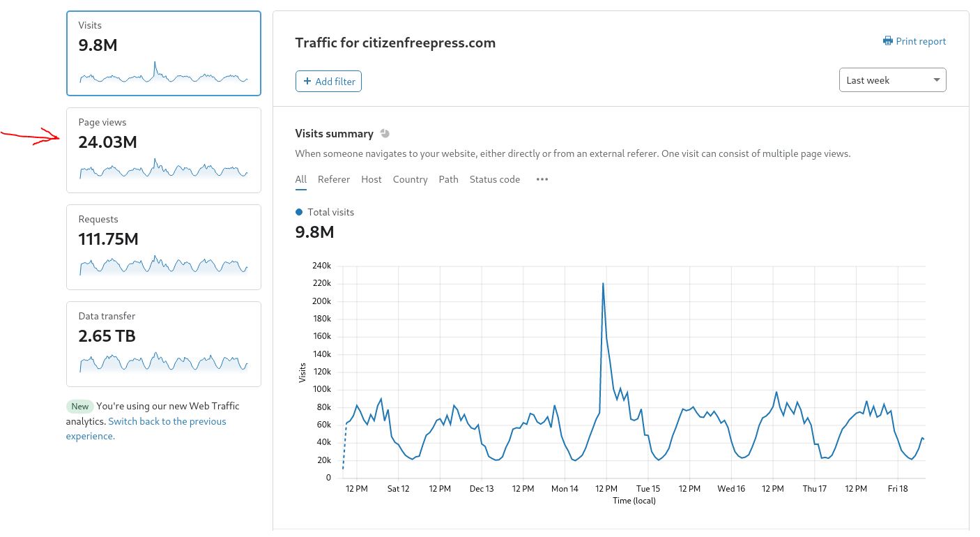Click the Visits card sparkline chart
Viewport: 980px width, 537px height.
pyautogui.click(x=164, y=73)
